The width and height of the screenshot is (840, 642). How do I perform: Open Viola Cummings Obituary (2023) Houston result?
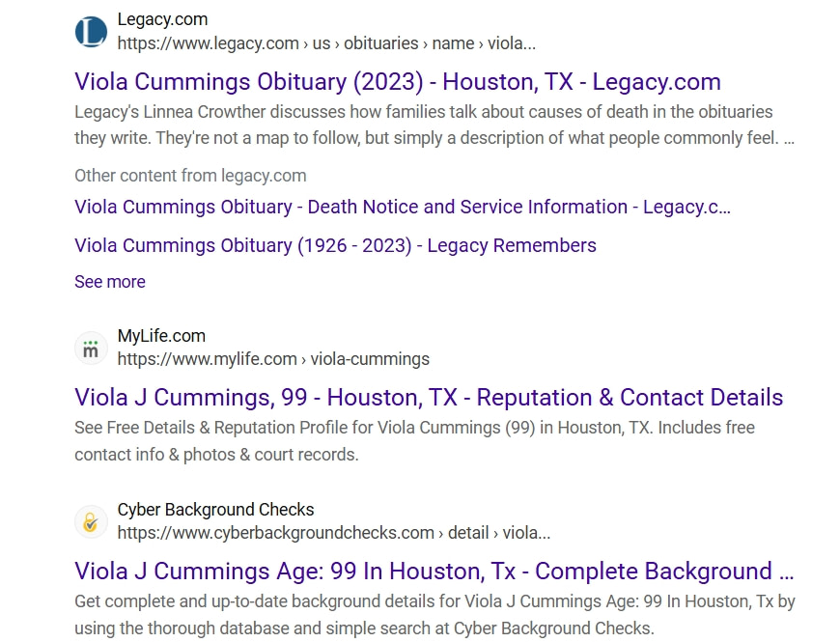[x=398, y=82]
